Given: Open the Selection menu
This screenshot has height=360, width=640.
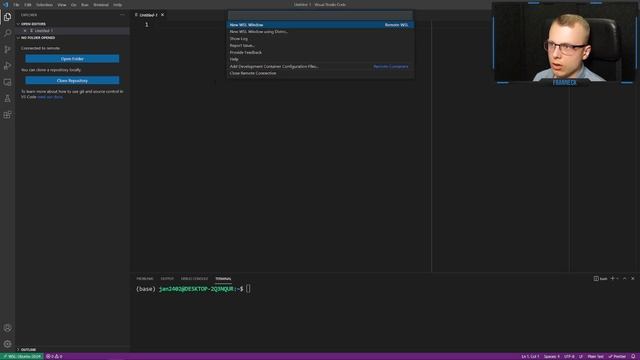Looking at the screenshot, I should point(44,5).
